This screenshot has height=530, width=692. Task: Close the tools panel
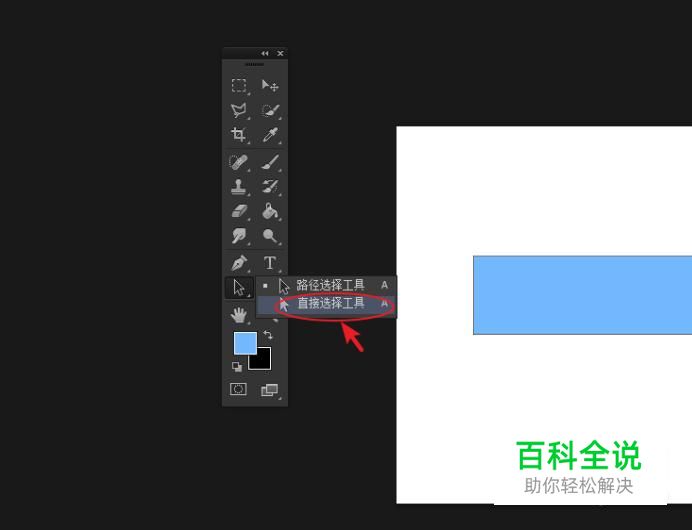[x=280, y=53]
